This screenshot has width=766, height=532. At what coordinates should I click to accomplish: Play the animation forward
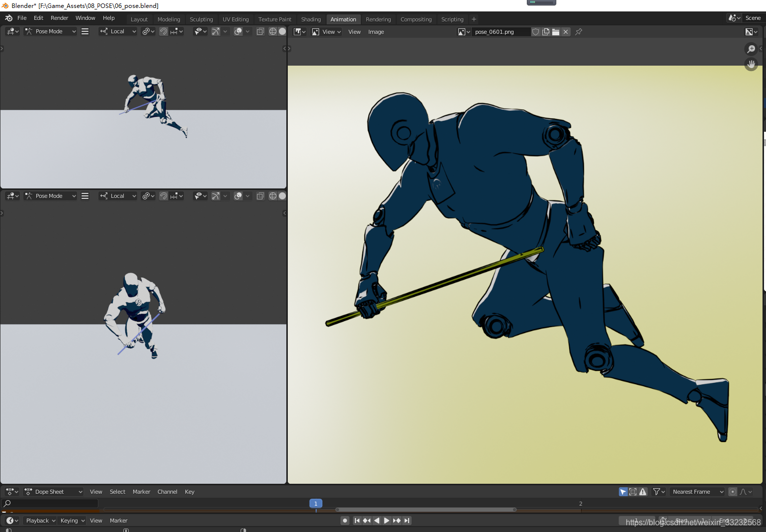387,521
